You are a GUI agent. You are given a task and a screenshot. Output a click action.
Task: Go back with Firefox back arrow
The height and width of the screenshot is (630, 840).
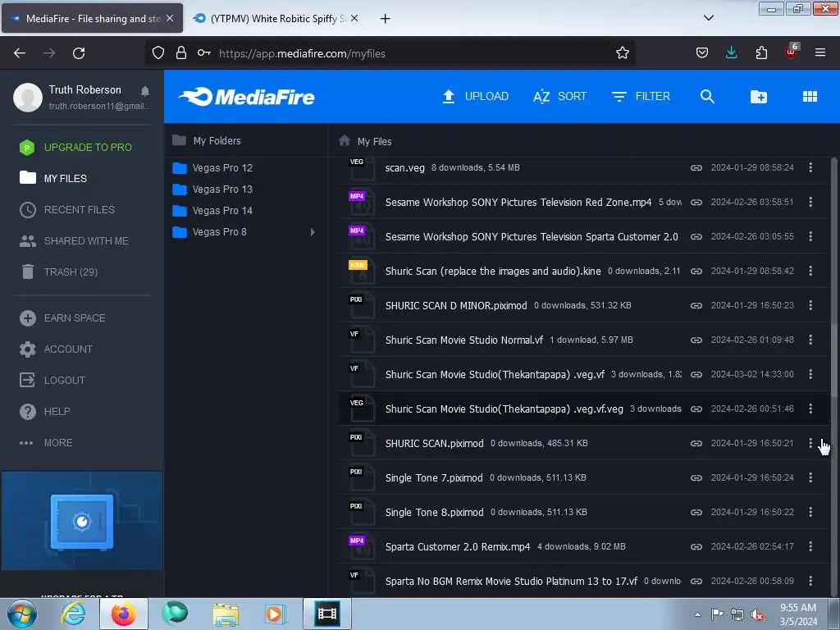coord(20,53)
